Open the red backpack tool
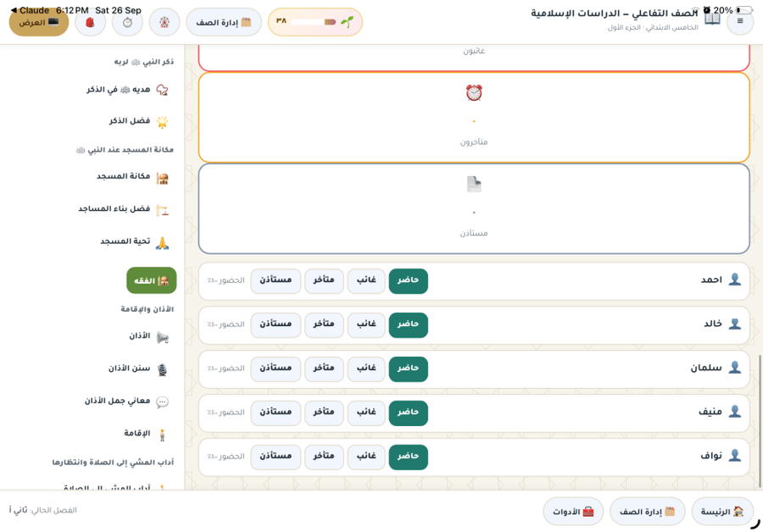This screenshot has width=763, height=532. (90, 22)
